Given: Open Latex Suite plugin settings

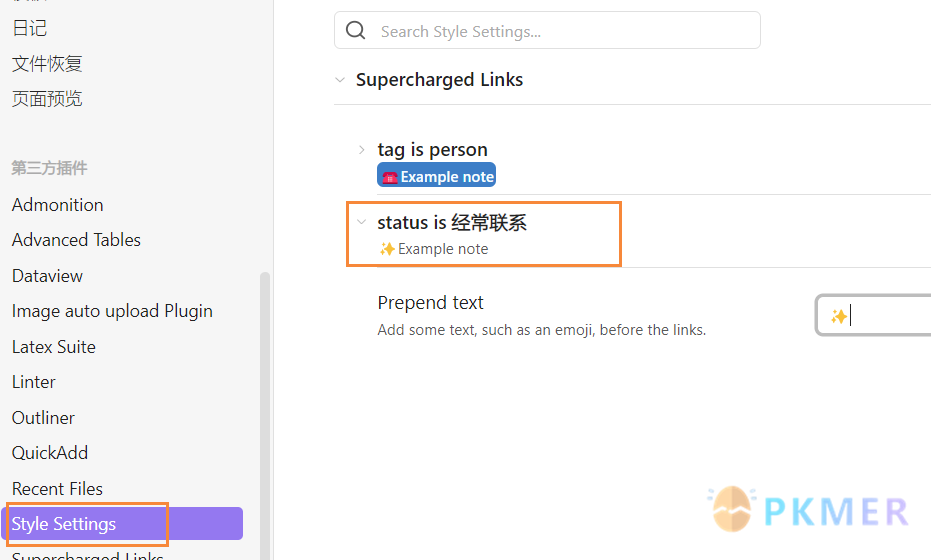Looking at the screenshot, I should click(x=53, y=347).
